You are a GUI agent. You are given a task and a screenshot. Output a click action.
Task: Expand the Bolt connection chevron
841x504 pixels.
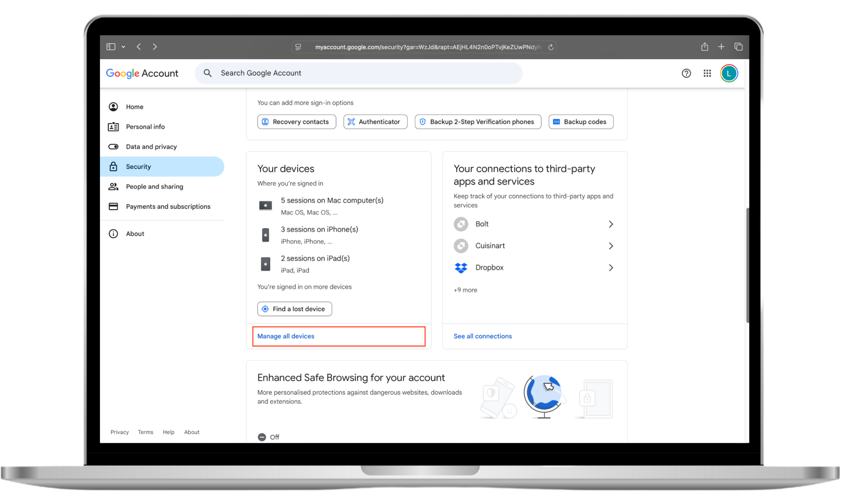click(x=611, y=224)
